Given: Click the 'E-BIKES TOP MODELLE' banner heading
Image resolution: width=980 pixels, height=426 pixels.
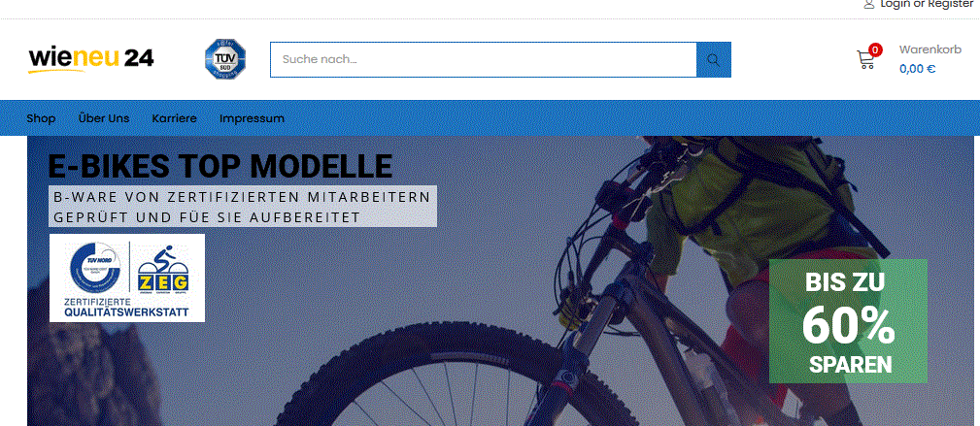Looking at the screenshot, I should pyautogui.click(x=220, y=166).
